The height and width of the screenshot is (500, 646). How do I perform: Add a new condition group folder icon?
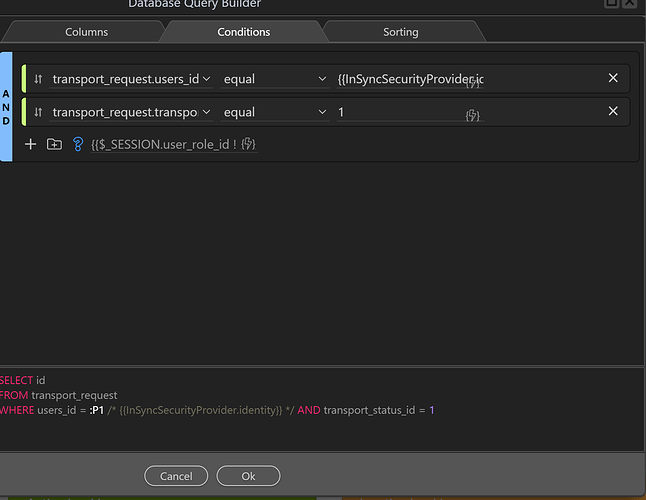click(x=54, y=144)
